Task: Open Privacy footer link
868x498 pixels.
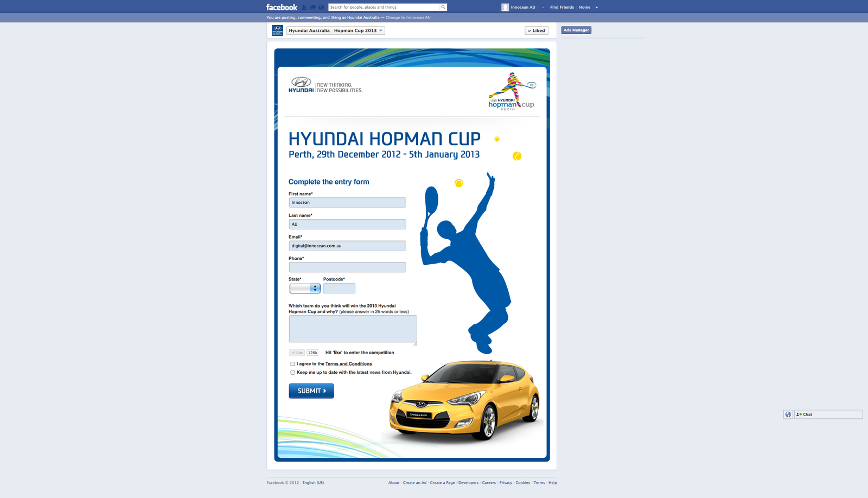Action: click(506, 483)
